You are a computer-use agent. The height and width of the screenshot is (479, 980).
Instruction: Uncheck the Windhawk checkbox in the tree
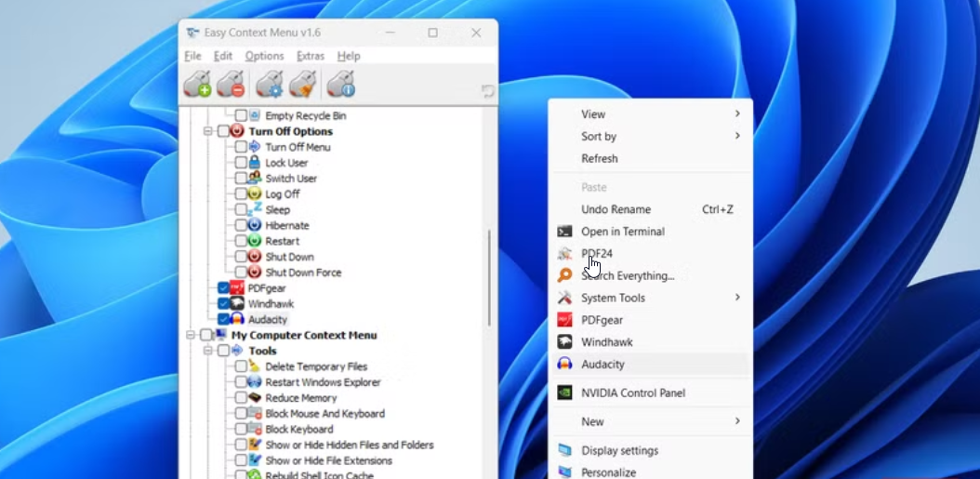[x=223, y=304]
